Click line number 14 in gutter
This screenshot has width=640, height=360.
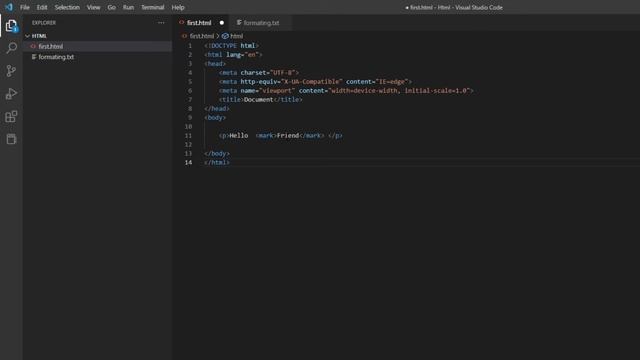click(x=188, y=162)
